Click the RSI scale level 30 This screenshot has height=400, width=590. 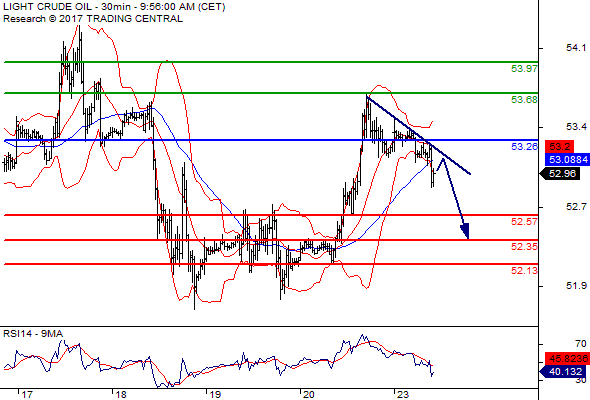pyautogui.click(x=581, y=380)
